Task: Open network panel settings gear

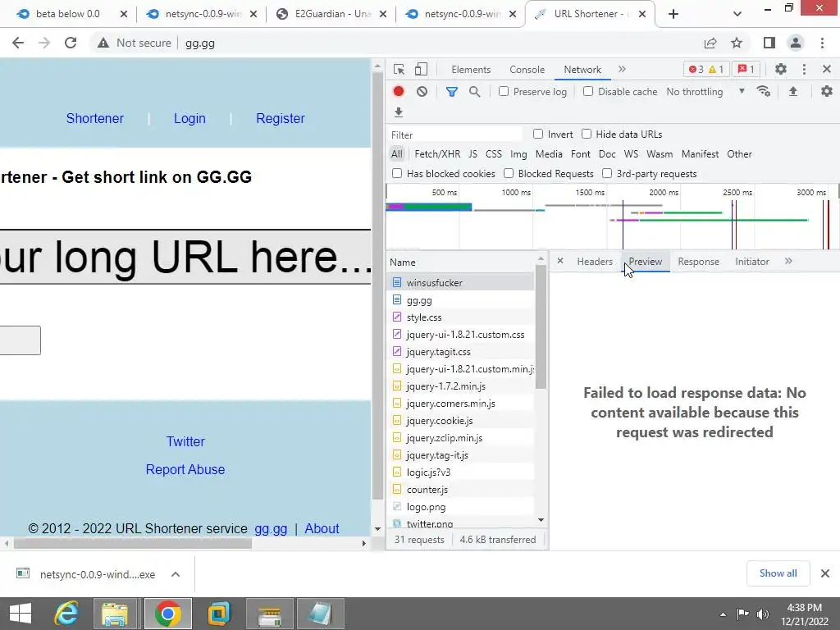Action: [x=827, y=92]
